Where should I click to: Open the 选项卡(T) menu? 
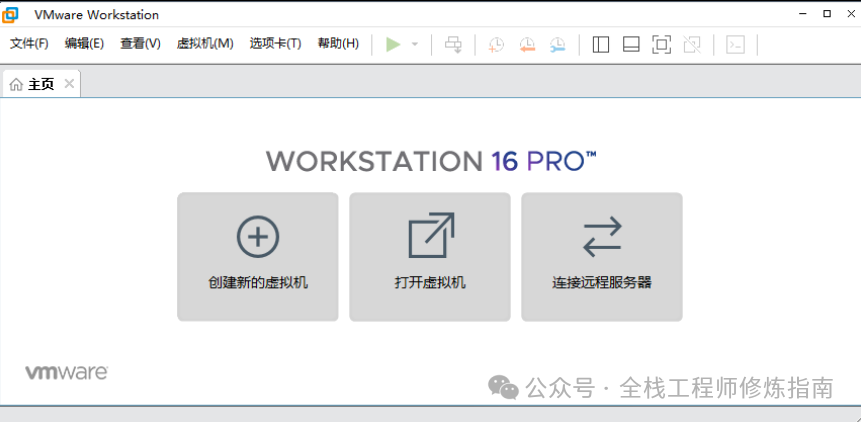tap(275, 44)
